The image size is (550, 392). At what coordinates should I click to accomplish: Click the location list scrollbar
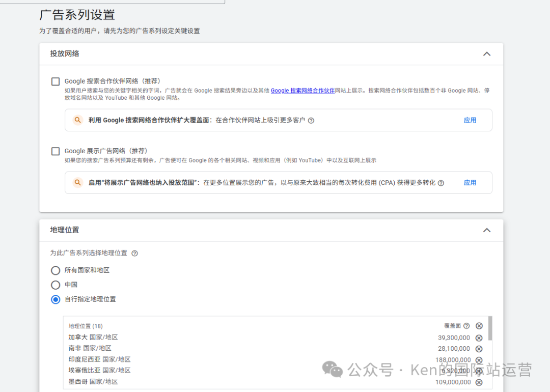click(x=490, y=328)
